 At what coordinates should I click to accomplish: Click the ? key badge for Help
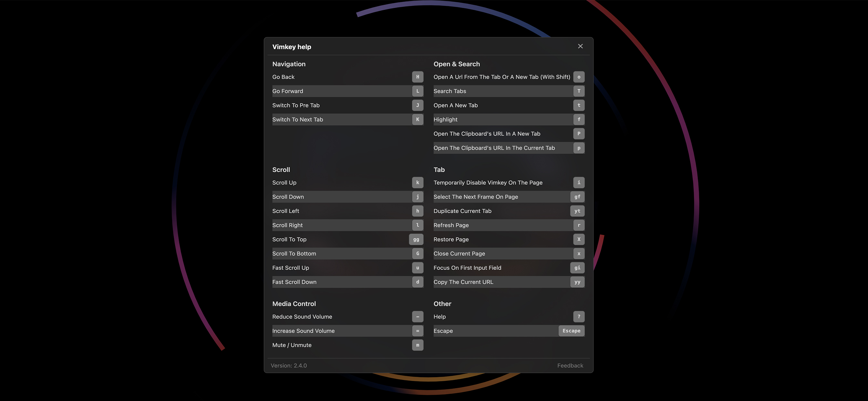pos(579,316)
